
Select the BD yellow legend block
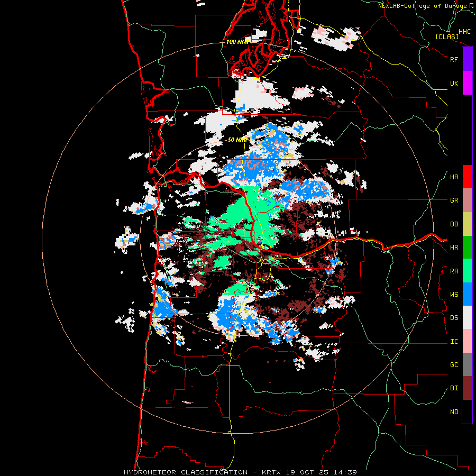point(467,224)
